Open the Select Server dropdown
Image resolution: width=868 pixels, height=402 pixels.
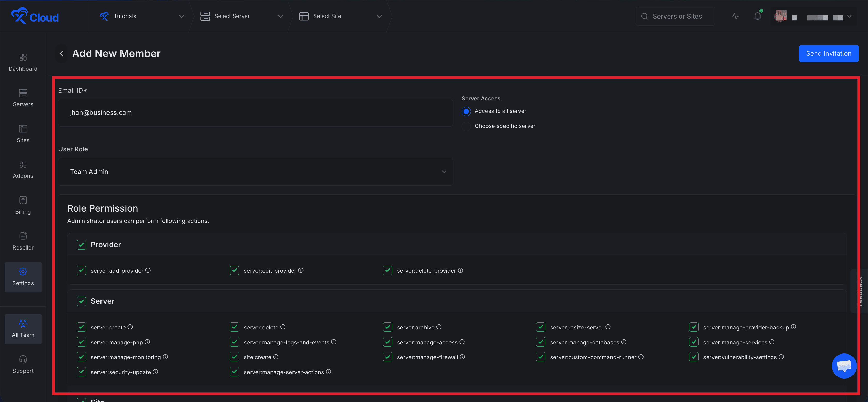tap(242, 16)
